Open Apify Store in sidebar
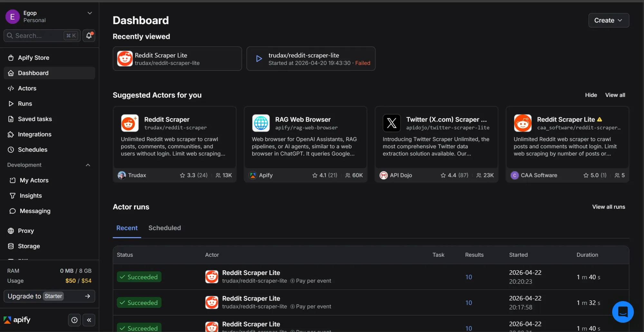The image size is (644, 332). coord(49,58)
